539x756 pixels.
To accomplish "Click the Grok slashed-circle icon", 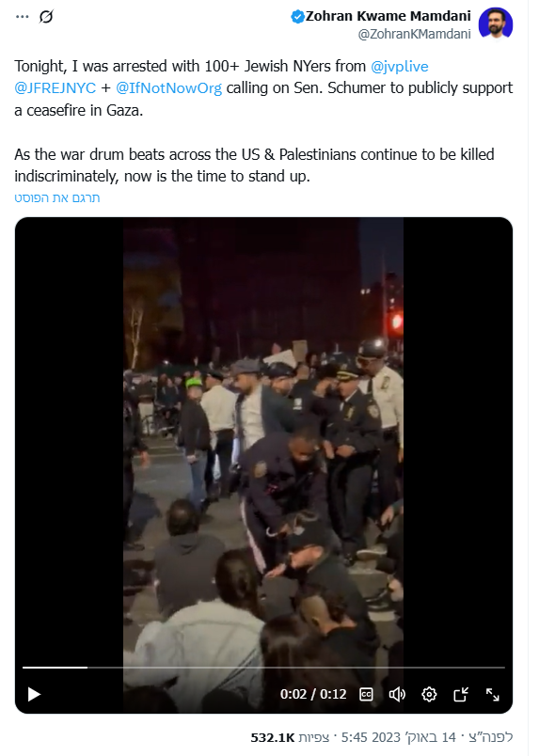I will (x=46, y=17).
